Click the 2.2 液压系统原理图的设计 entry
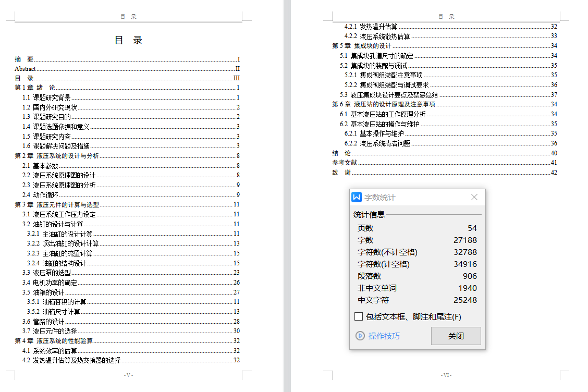This screenshot has height=392, width=588. tap(131, 175)
